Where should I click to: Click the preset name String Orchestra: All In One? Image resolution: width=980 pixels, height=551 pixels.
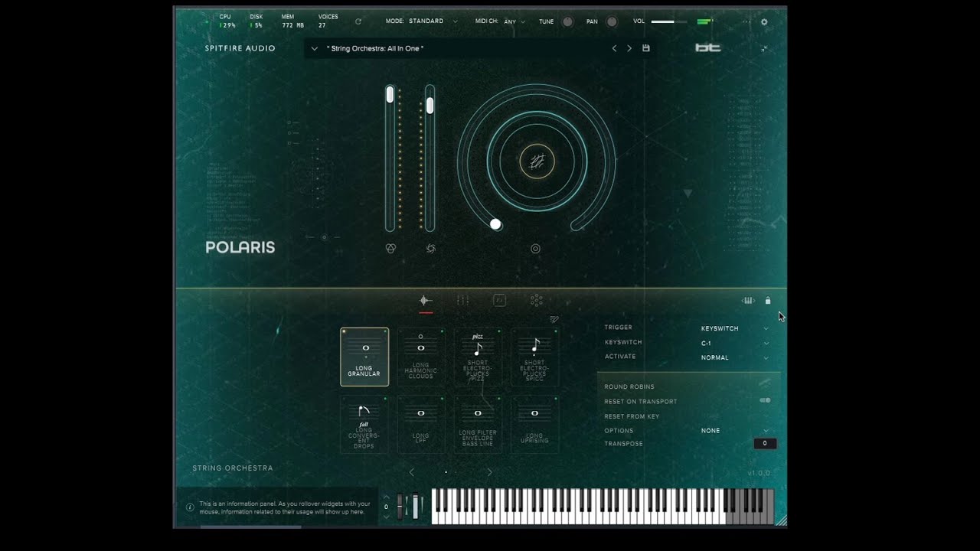click(x=375, y=48)
